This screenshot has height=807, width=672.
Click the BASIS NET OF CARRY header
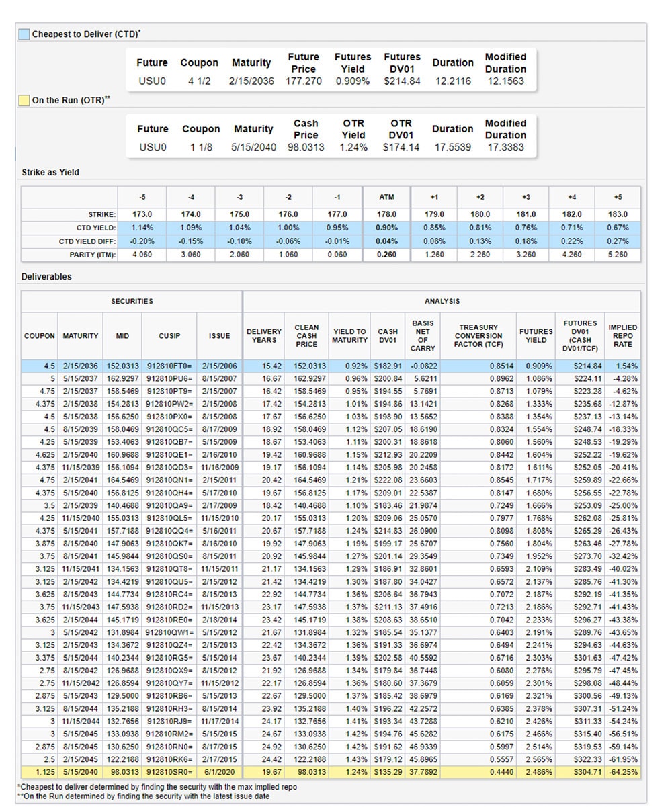click(x=423, y=336)
